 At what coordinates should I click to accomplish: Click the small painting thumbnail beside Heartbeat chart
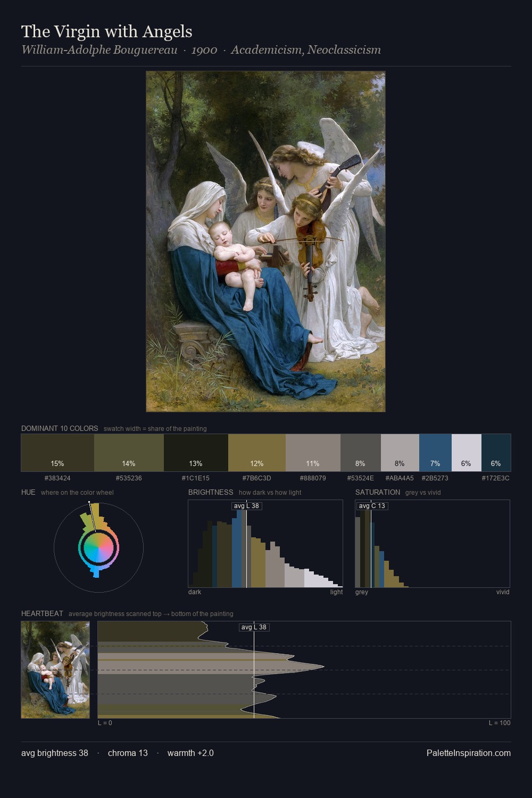pos(55,670)
